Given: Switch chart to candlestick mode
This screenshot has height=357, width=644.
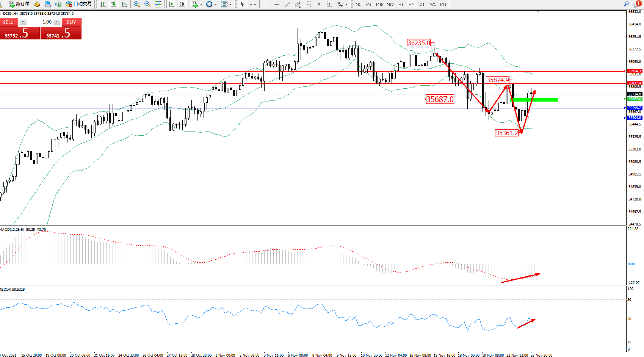Looking at the screenshot, I should [114, 4].
